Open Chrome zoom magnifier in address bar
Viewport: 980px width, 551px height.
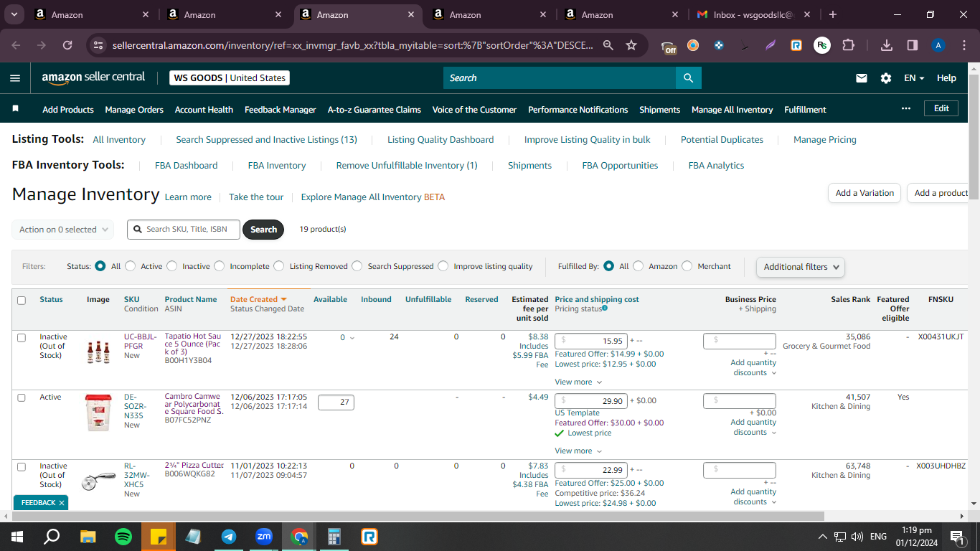[608, 45]
